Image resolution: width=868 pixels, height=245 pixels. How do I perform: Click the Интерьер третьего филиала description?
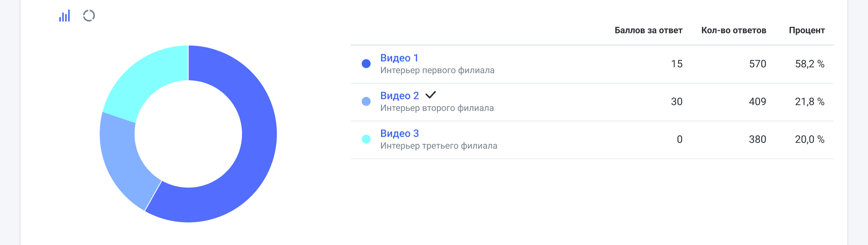438,146
